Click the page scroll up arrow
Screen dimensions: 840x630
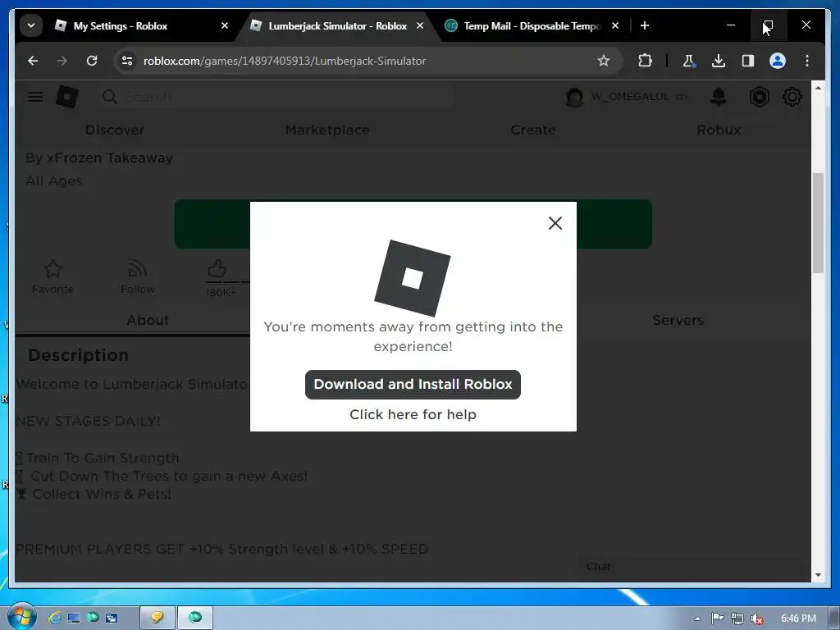pyautogui.click(x=818, y=87)
